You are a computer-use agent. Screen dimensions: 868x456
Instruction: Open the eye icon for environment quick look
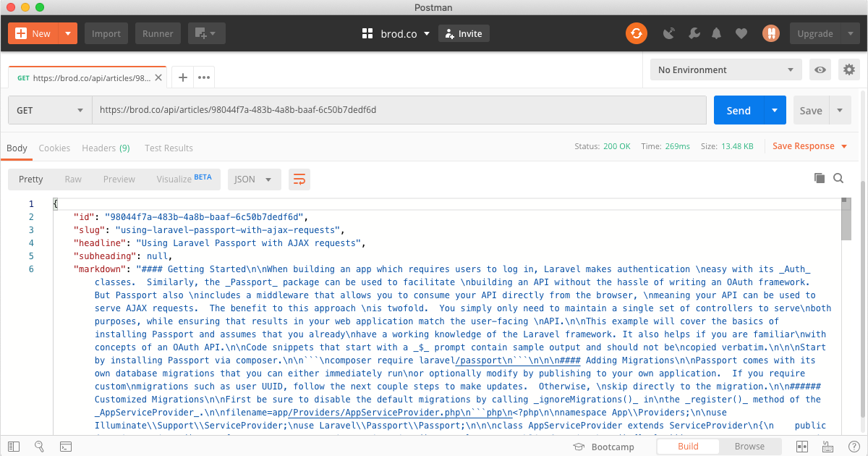tap(820, 69)
